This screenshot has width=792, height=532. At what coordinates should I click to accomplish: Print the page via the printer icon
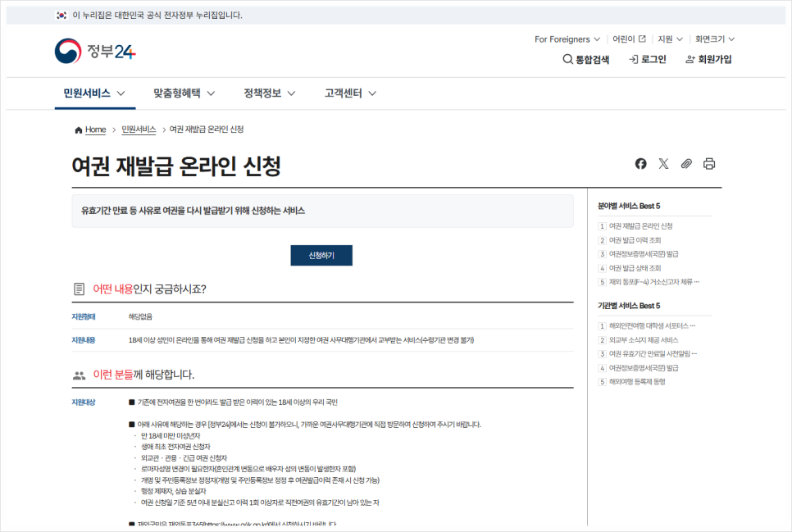tap(708, 164)
